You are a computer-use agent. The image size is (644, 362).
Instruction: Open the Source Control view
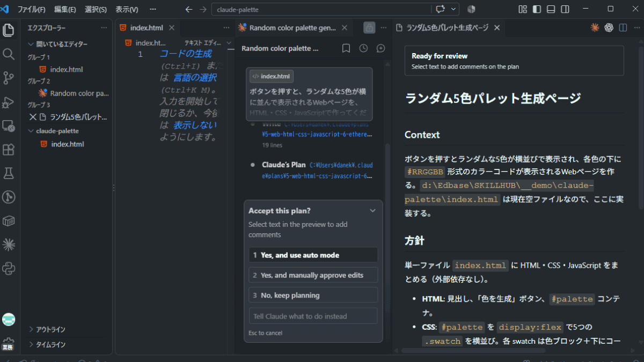pyautogui.click(x=9, y=78)
